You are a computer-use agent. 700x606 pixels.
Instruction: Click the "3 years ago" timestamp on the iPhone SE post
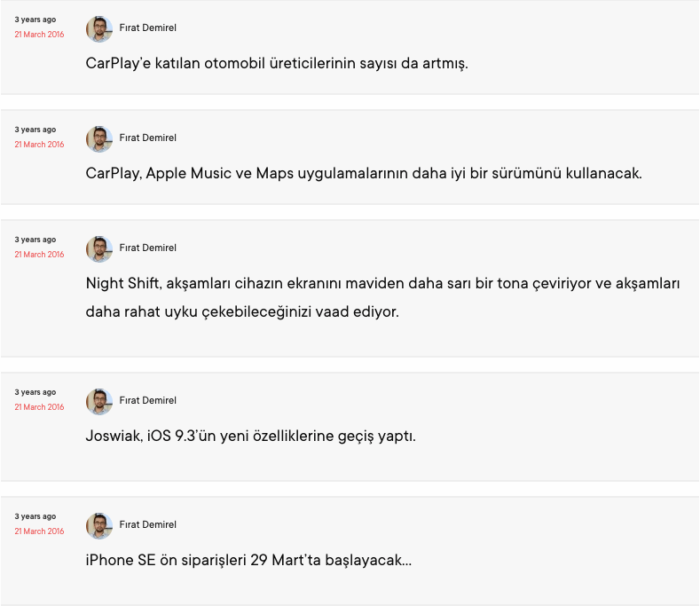point(35,516)
